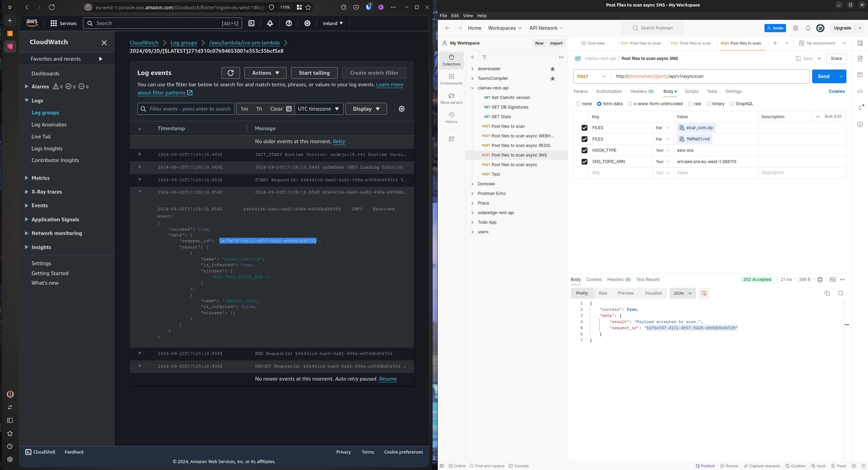The image size is (868, 470).
Task: Open the UTC timezone dropdown
Action: [x=318, y=109]
